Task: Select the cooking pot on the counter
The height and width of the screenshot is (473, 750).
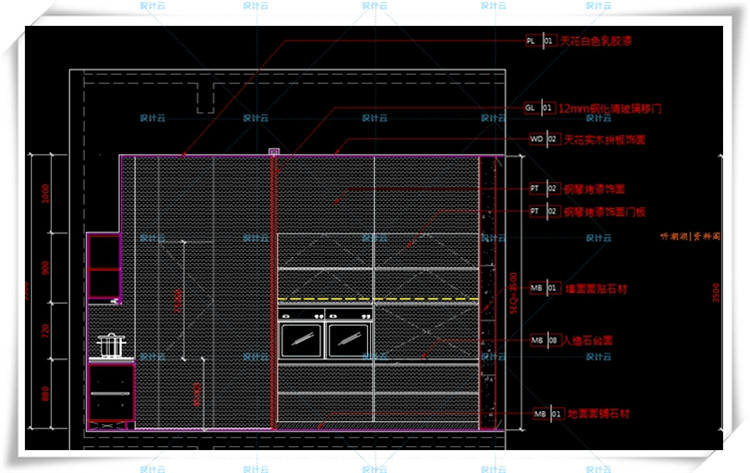Action: [x=111, y=345]
